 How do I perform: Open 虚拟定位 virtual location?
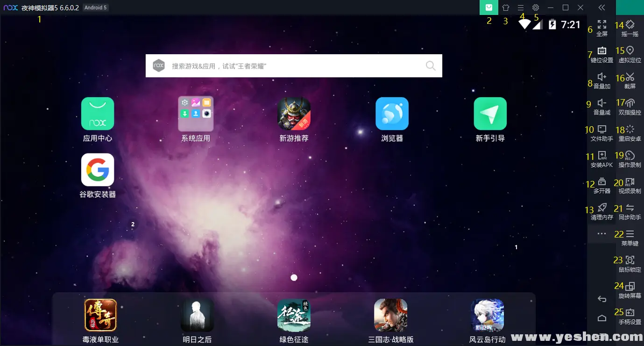pyautogui.click(x=630, y=51)
